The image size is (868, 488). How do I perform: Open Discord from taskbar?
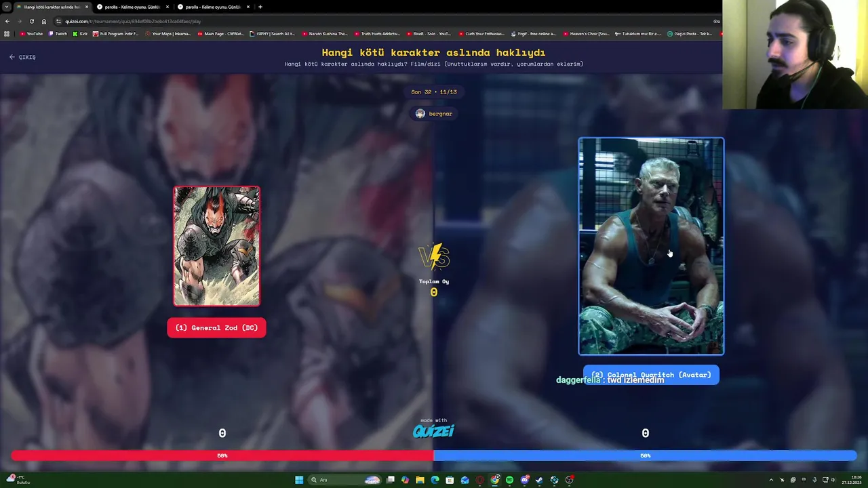(524, 480)
